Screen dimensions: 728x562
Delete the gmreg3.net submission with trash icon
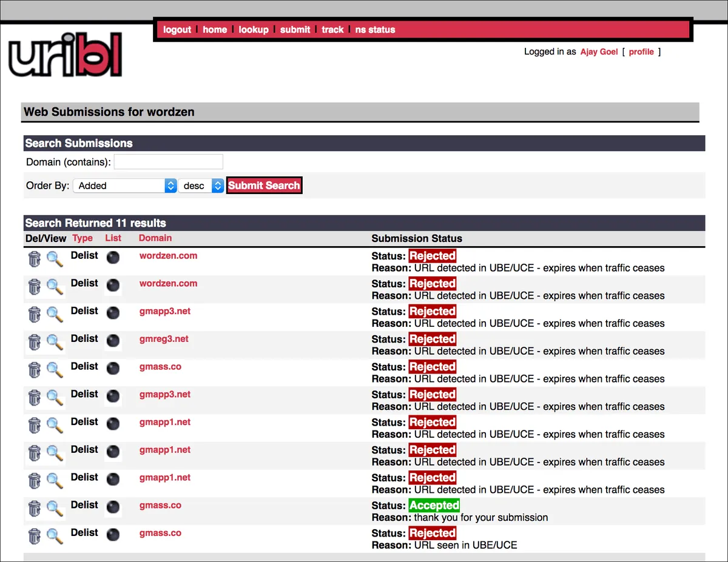pyautogui.click(x=35, y=343)
